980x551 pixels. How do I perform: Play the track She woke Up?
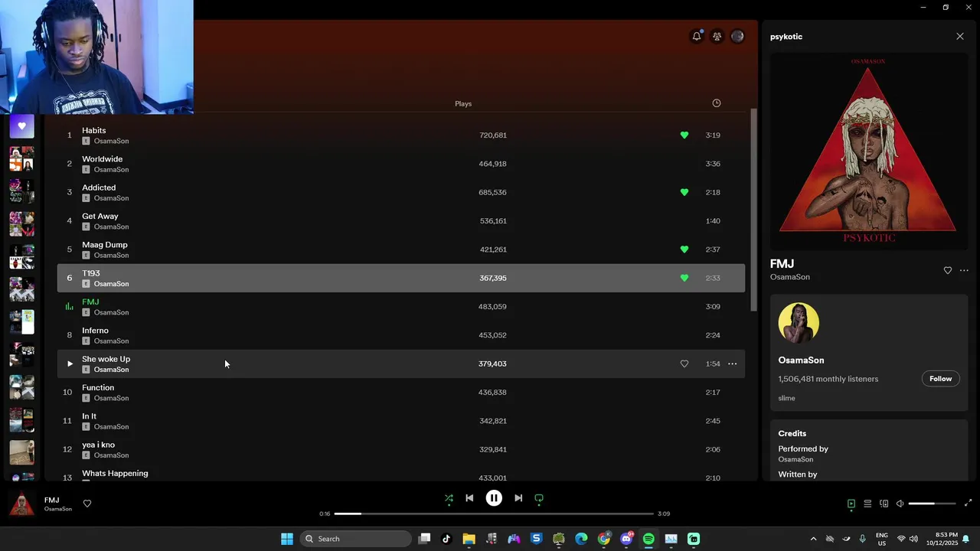70,364
